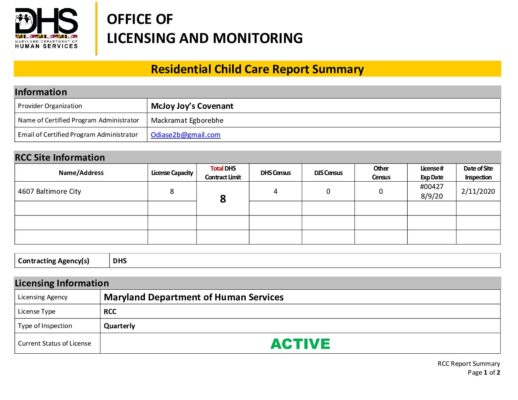Click the 'Total DHS Contract Limit' column header

click(223, 173)
